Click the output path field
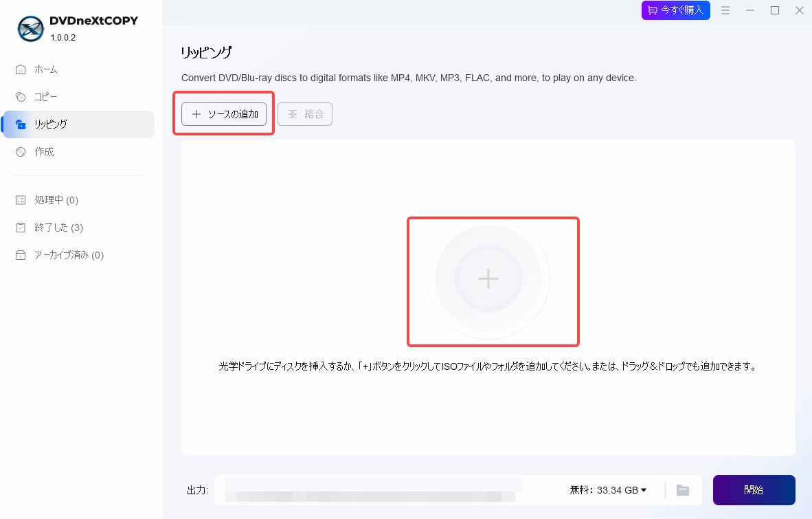 [x=374, y=490]
